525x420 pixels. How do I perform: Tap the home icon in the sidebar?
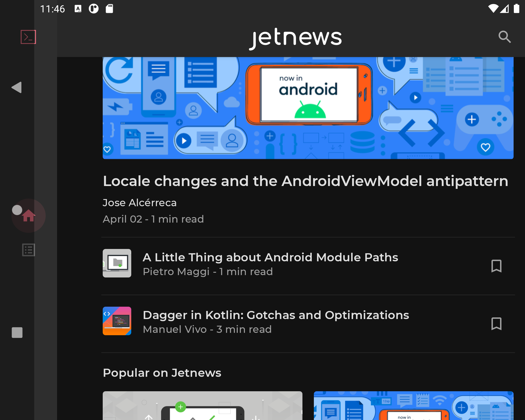[x=28, y=216]
